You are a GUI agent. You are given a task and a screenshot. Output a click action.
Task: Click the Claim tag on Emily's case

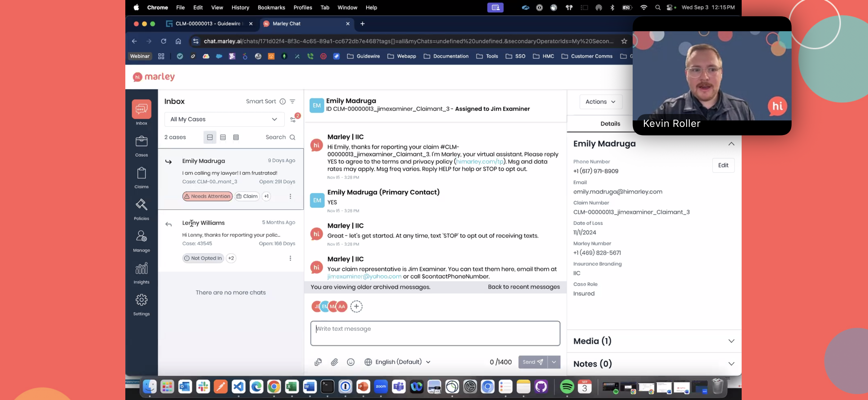pos(247,196)
